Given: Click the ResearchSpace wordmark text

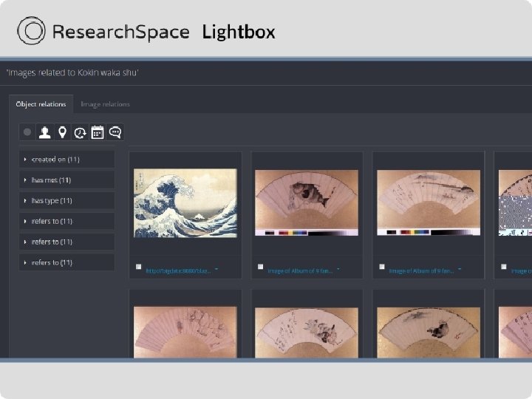Looking at the screenshot, I should tap(120, 33).
